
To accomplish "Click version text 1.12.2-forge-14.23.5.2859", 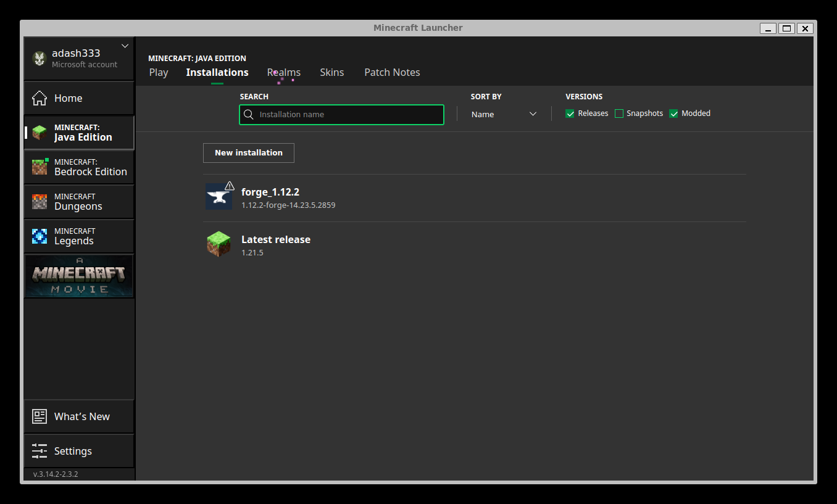I will pyautogui.click(x=288, y=205).
